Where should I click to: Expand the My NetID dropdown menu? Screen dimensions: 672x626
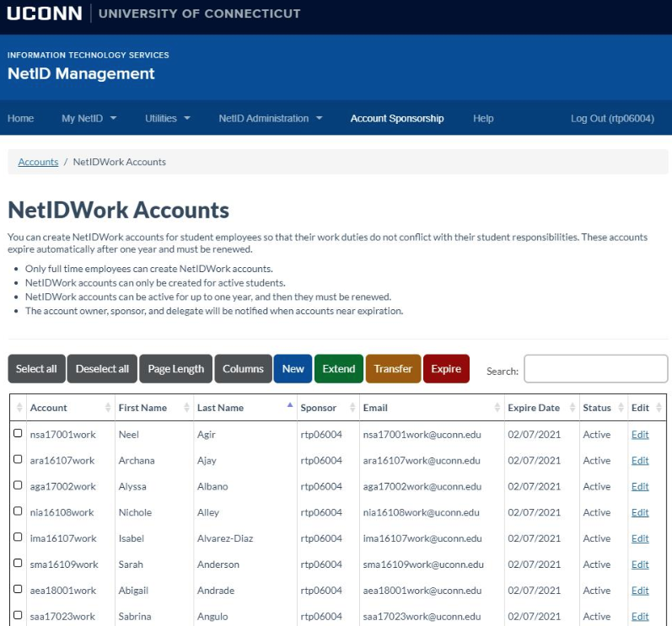click(89, 119)
